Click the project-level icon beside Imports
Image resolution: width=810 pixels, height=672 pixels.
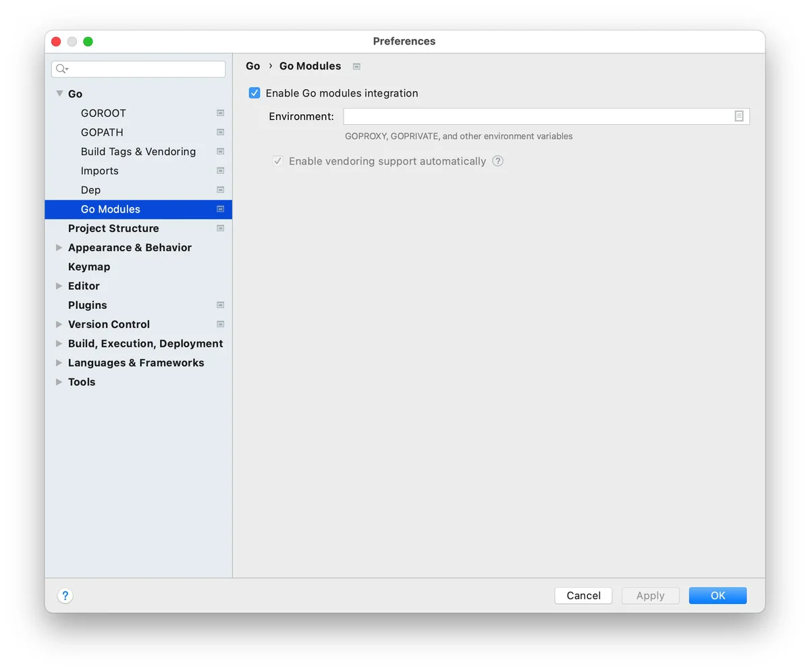pyautogui.click(x=220, y=171)
